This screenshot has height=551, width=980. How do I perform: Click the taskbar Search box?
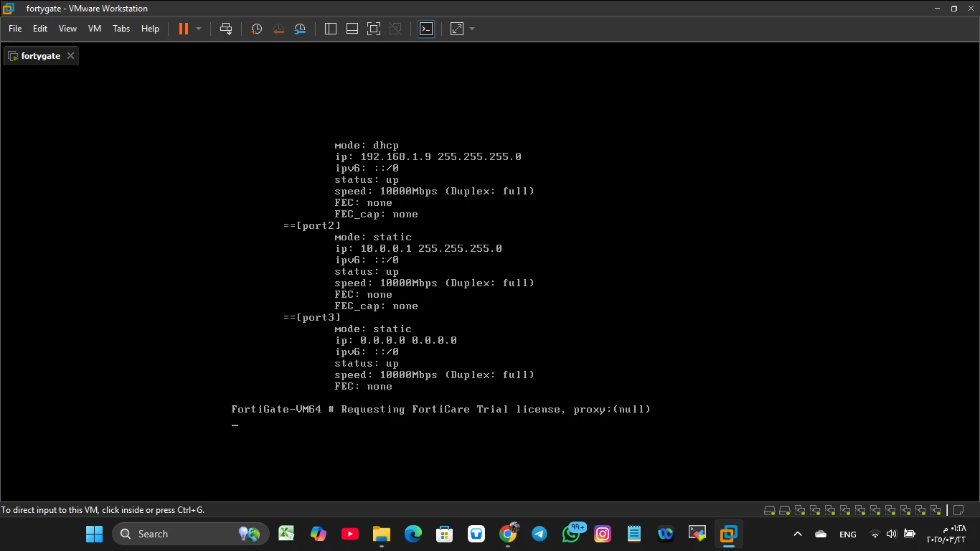191,534
